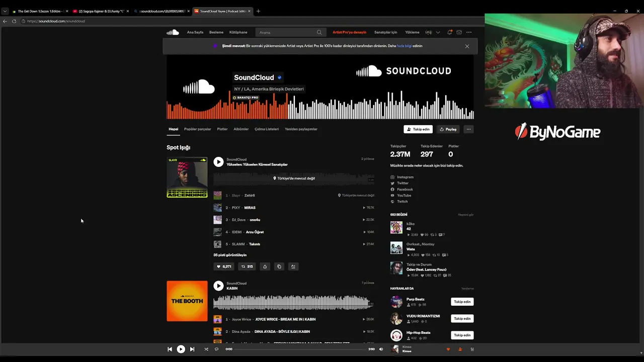
Task: Click the Takip edin button on the profile
Action: click(418, 129)
